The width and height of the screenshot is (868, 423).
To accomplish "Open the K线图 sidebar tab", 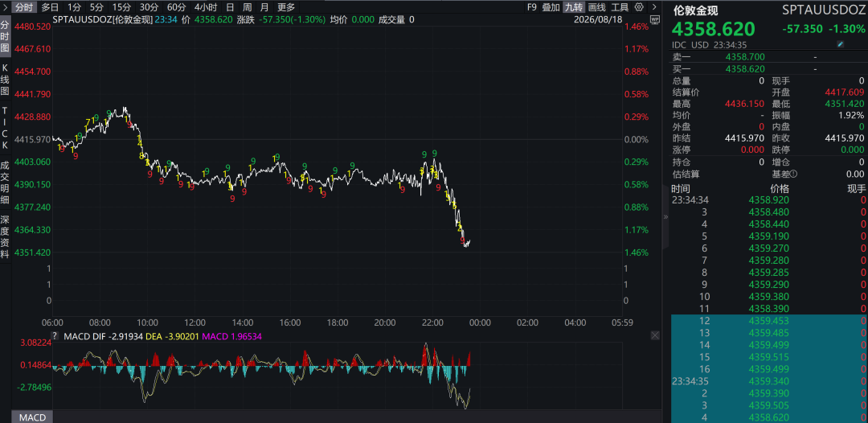I will (x=5, y=81).
